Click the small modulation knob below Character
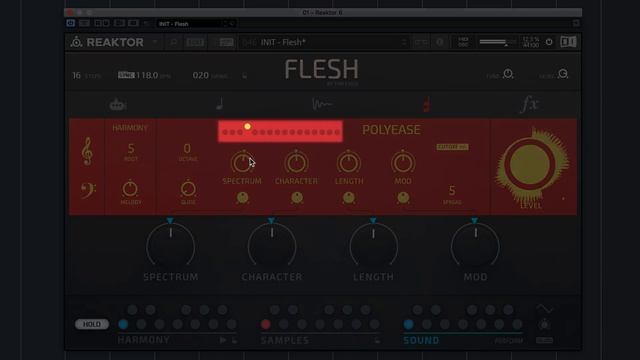The height and width of the screenshot is (360, 640). click(x=297, y=198)
